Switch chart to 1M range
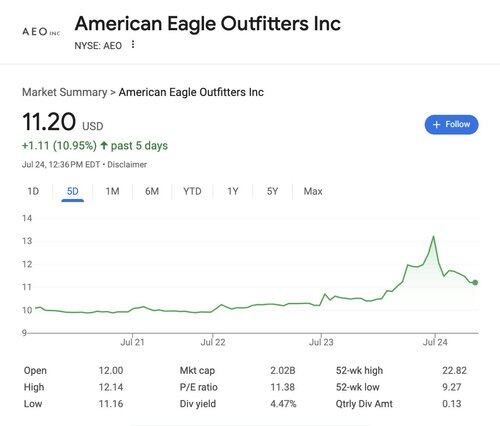500x426 pixels. pos(112,191)
